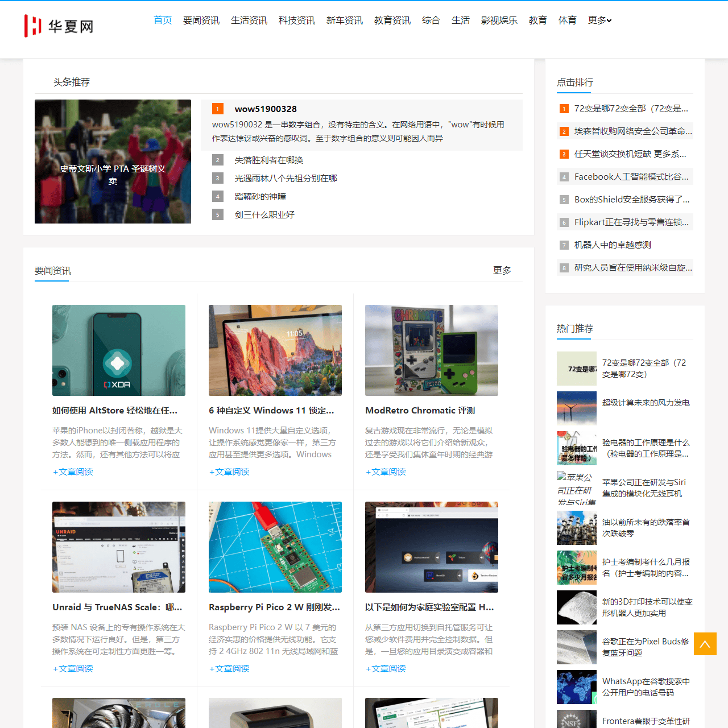Open the 更多 dropdown in navigation
This screenshot has height=728, width=728.
pos(599,20)
